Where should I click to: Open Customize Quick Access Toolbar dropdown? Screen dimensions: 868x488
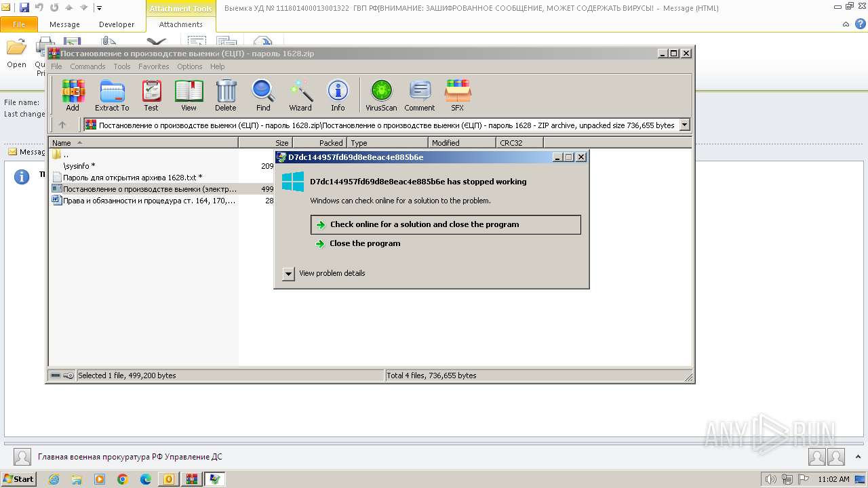[x=99, y=8]
